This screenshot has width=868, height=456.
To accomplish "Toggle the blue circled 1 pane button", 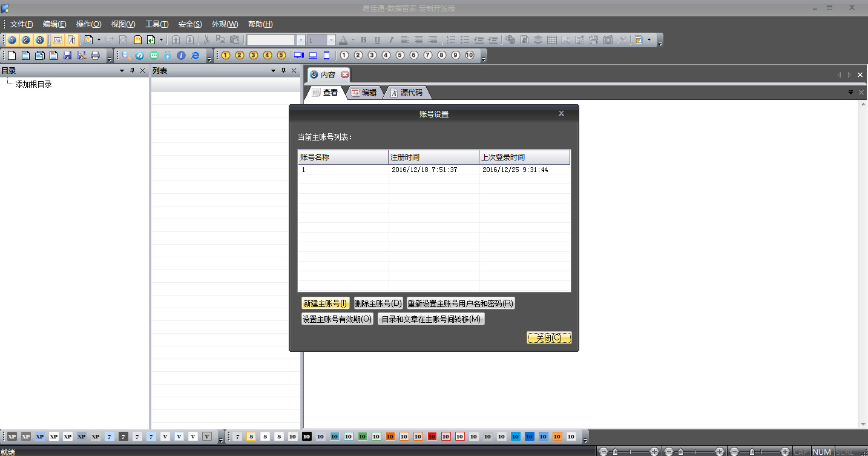I will 12,40.
